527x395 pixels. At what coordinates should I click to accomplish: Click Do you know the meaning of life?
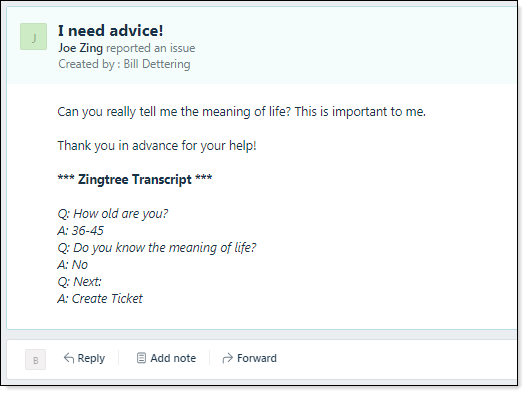click(x=157, y=248)
